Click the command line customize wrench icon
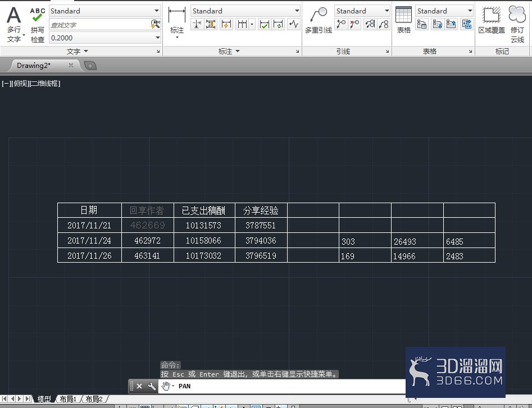Image resolution: width=532 pixels, height=408 pixels. (152, 386)
